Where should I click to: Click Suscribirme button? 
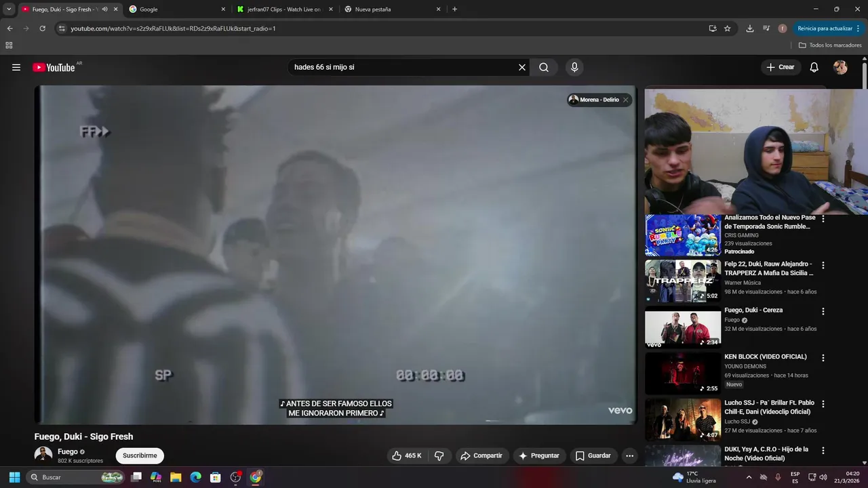pyautogui.click(x=140, y=455)
